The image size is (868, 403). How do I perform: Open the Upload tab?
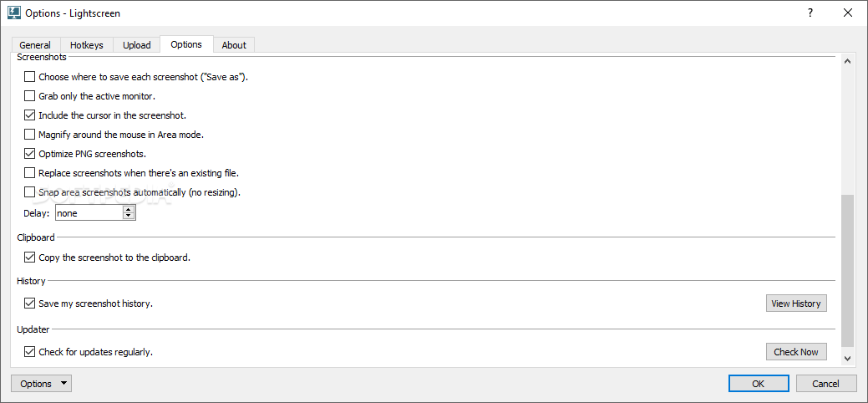(136, 45)
